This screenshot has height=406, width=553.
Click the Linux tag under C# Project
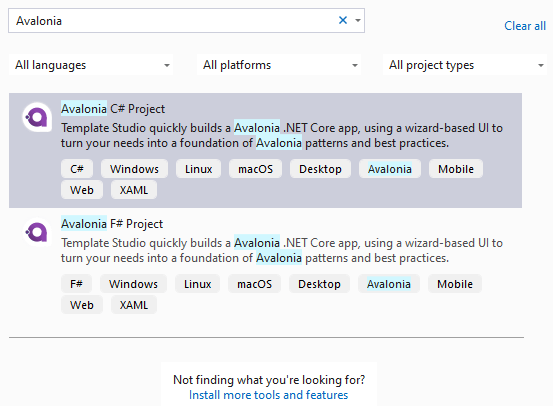(x=199, y=169)
